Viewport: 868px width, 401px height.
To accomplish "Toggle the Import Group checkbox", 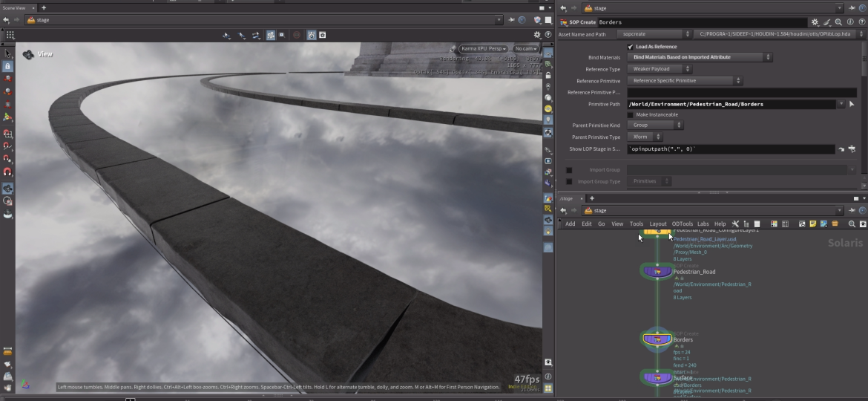I will [x=569, y=170].
